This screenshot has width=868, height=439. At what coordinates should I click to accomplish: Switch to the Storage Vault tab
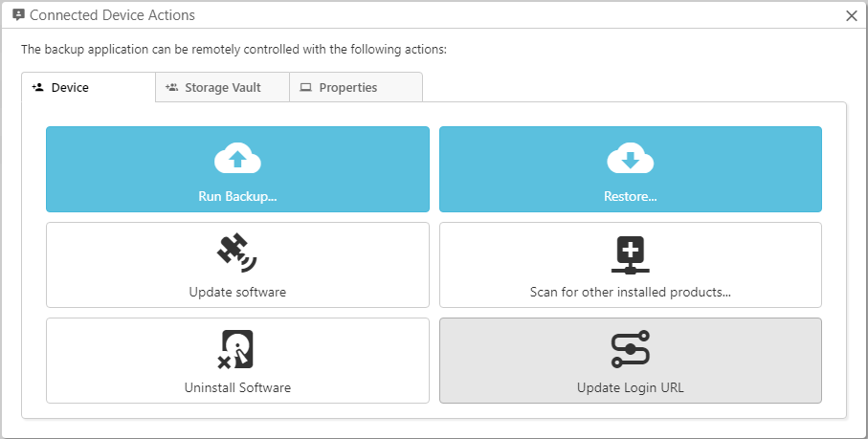(222, 87)
